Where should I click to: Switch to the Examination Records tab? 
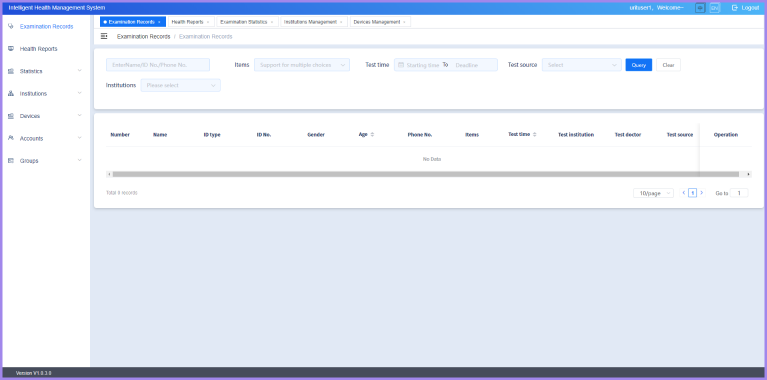pos(133,22)
